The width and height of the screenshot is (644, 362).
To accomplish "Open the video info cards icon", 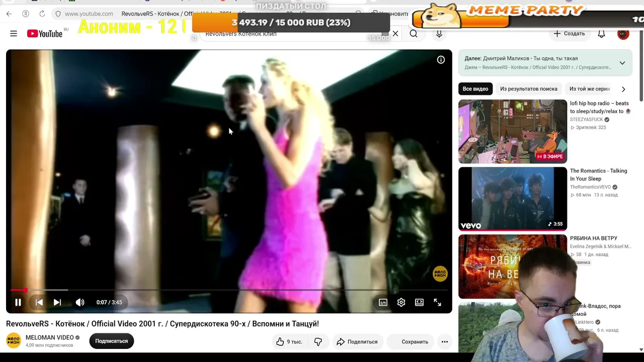I will tap(441, 60).
